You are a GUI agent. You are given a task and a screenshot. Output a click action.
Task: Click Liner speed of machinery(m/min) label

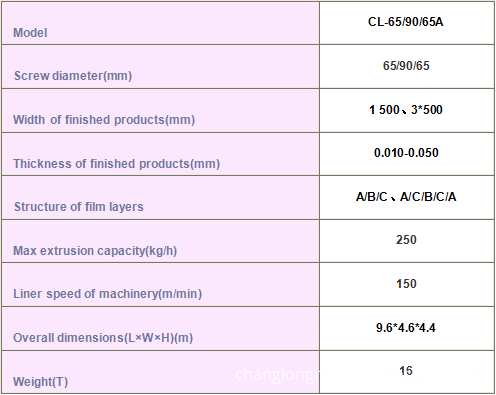108,294
